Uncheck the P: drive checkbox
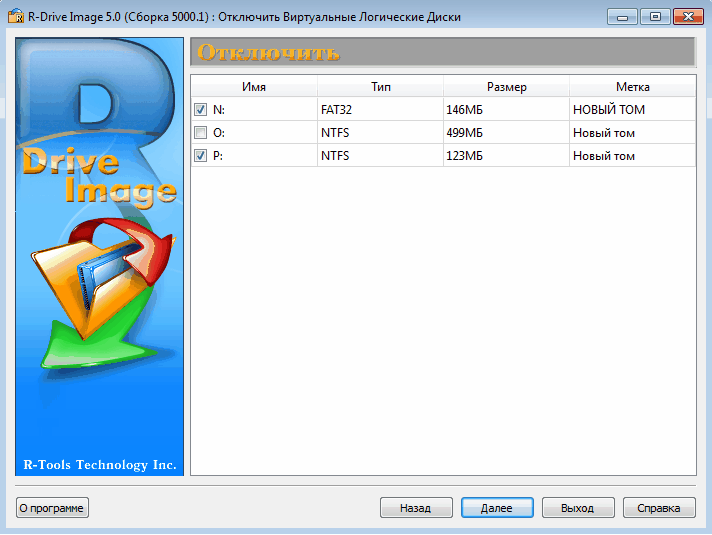The width and height of the screenshot is (712, 535). [x=200, y=156]
